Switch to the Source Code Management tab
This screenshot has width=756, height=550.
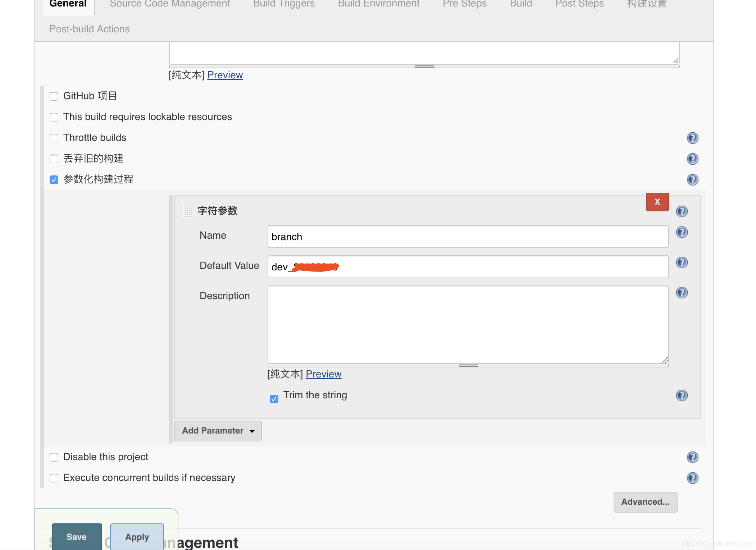(x=170, y=4)
